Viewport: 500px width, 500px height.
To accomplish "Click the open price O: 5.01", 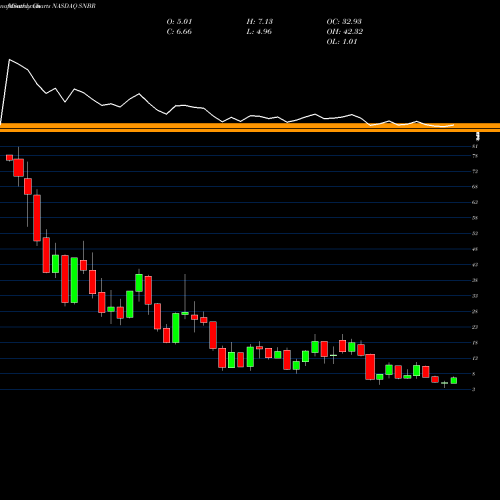I will click(179, 22).
